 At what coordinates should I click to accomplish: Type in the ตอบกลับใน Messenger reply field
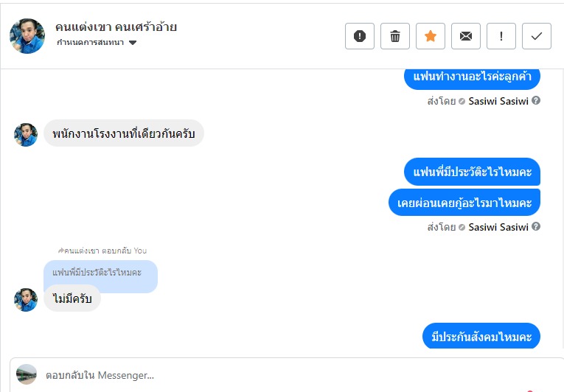click(x=295, y=375)
